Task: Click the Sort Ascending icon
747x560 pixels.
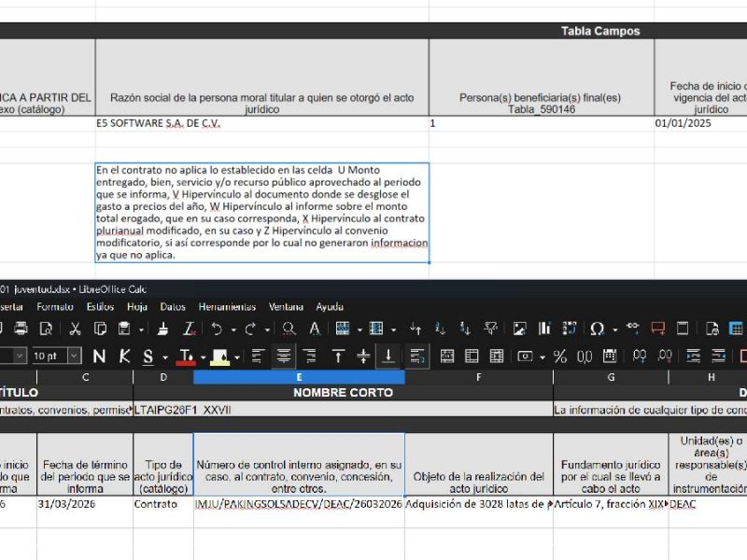Action: pos(440,329)
